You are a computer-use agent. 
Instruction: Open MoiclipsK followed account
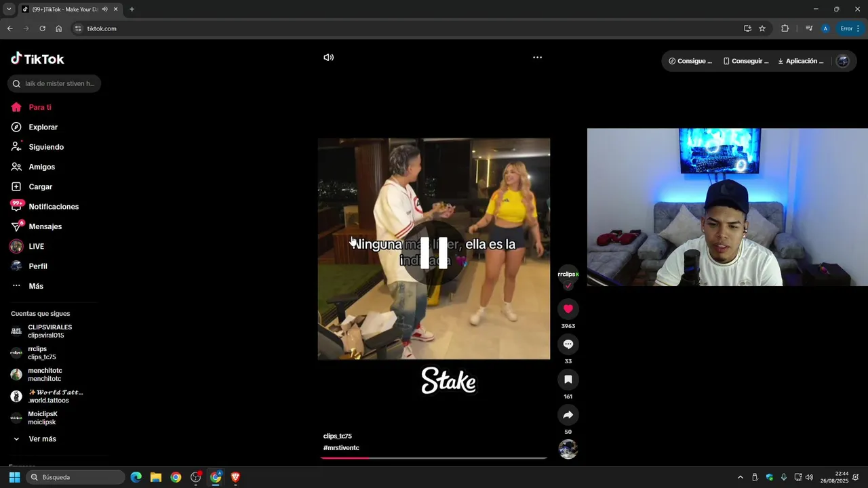pos(35,418)
